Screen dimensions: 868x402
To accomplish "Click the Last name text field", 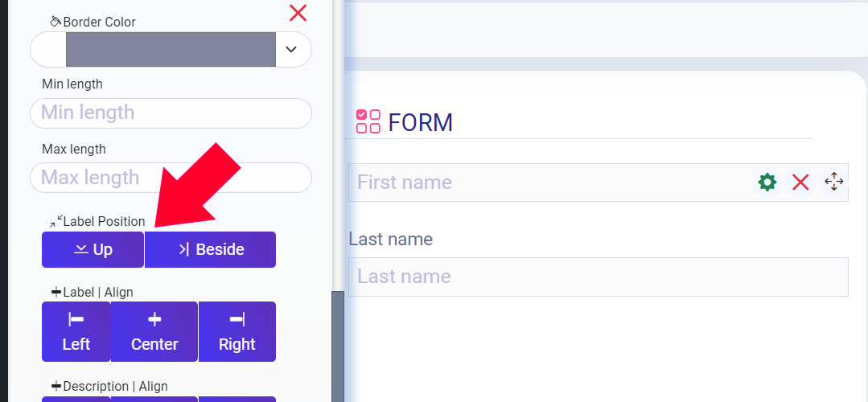I will (x=599, y=277).
